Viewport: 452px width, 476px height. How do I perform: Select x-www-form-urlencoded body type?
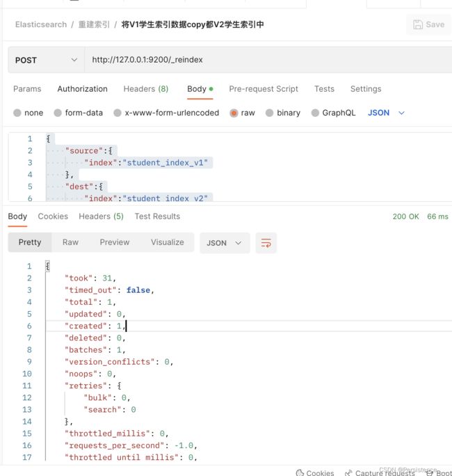(x=166, y=113)
